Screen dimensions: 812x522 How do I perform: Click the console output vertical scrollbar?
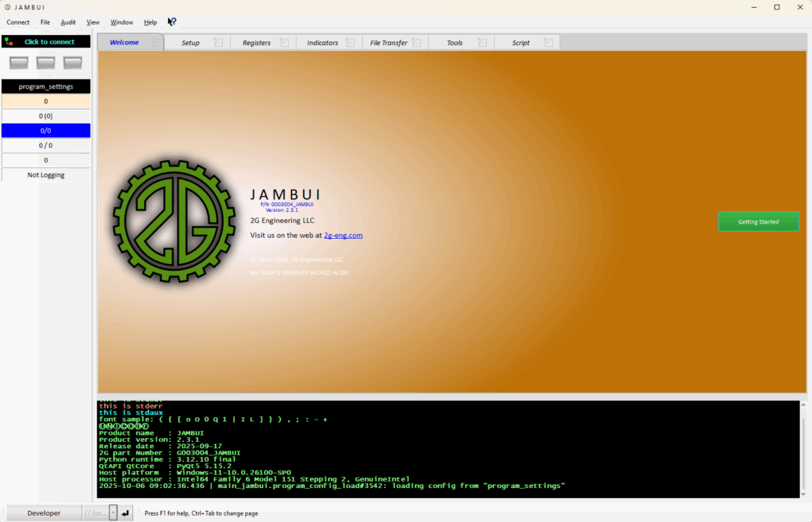pos(802,449)
